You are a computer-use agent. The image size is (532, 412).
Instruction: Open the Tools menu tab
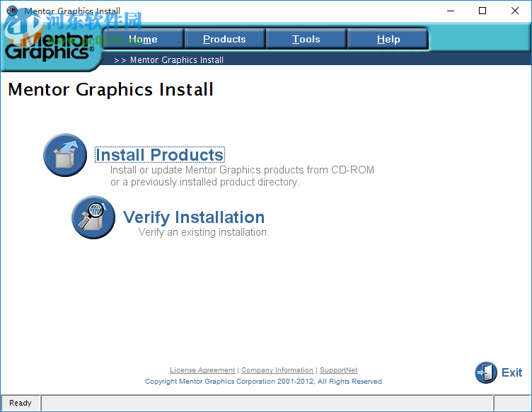pos(306,39)
